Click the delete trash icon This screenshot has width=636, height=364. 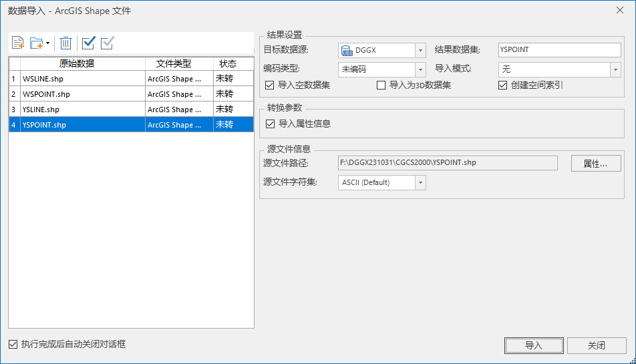pyautogui.click(x=65, y=43)
